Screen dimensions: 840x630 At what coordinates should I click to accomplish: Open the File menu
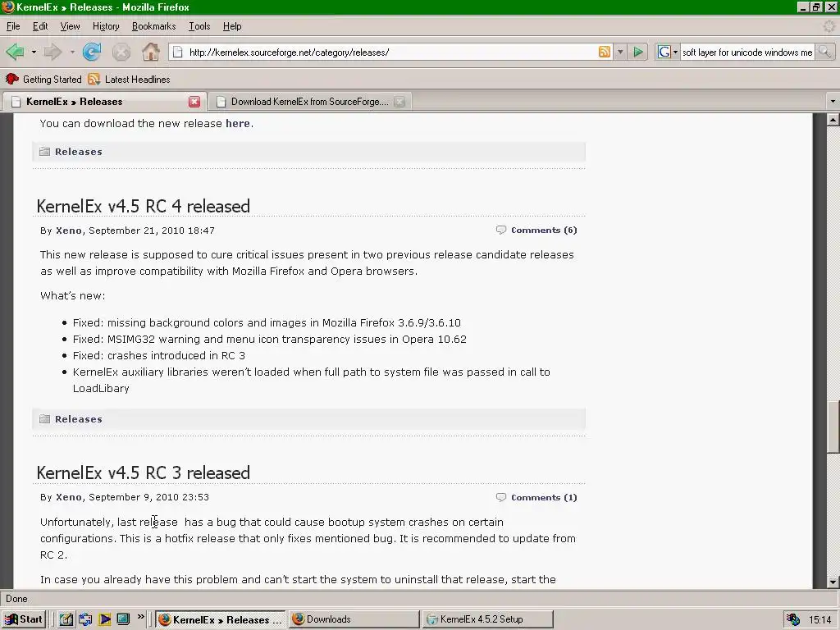pos(13,26)
